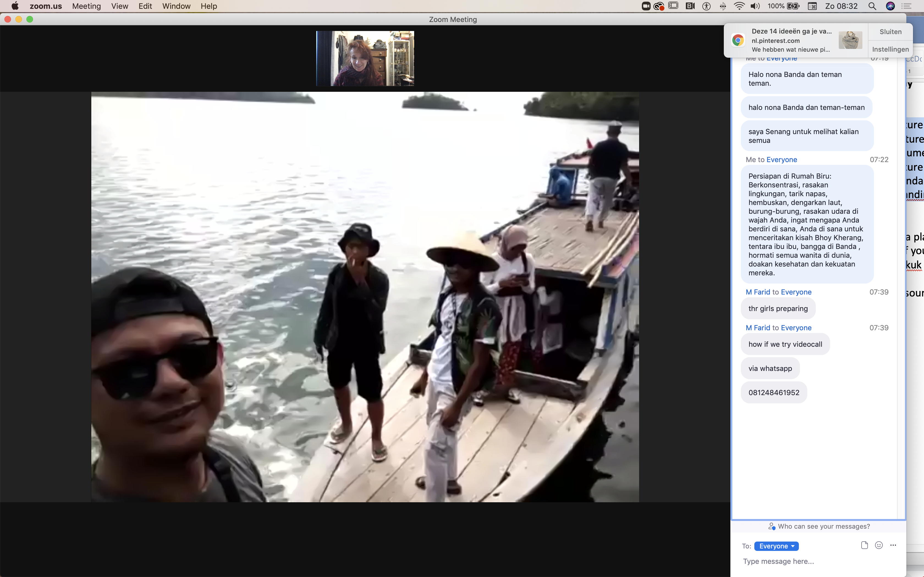Open the Meeting menu
924x577 pixels.
(86, 6)
